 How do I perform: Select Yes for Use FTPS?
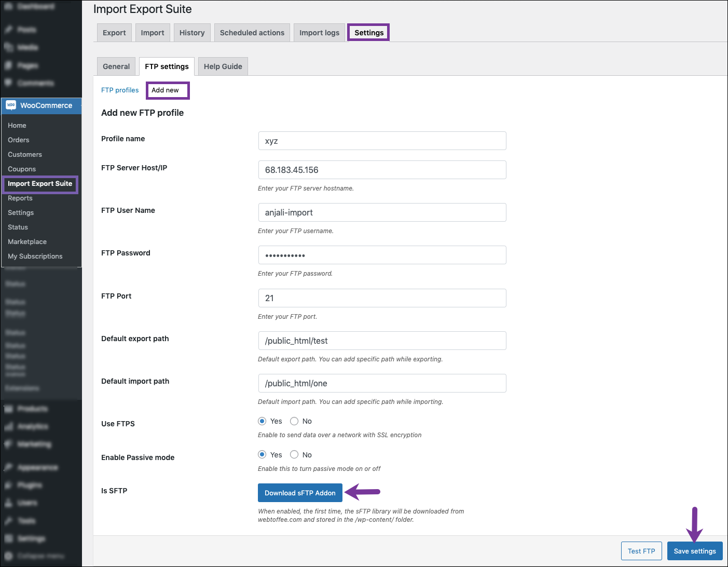click(262, 421)
